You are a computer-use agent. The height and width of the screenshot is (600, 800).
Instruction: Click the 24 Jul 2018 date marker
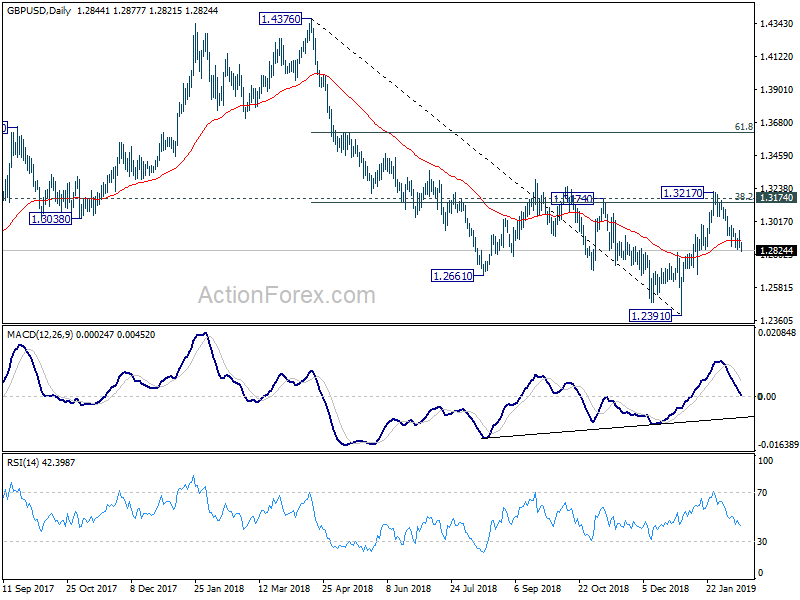[474, 588]
